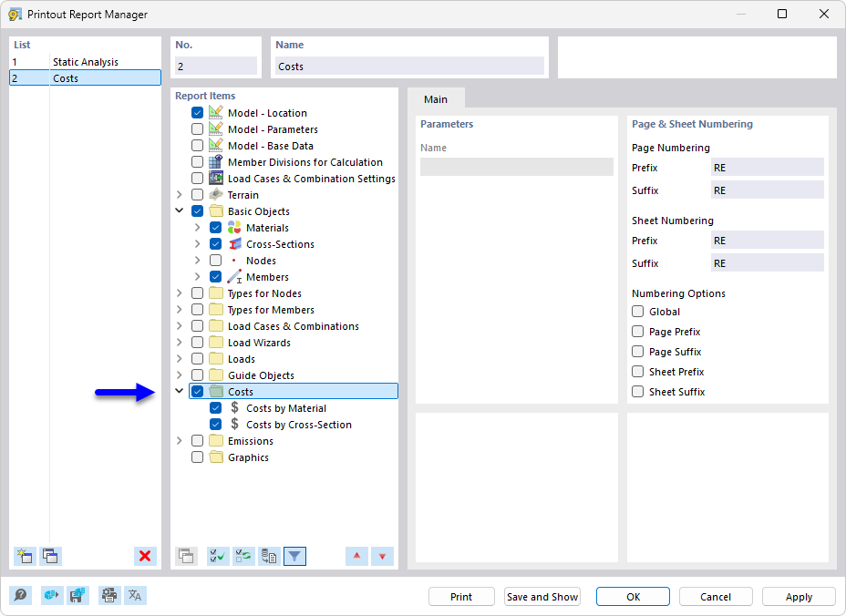Copy the selected printout report
The image size is (846, 616).
coord(50,556)
